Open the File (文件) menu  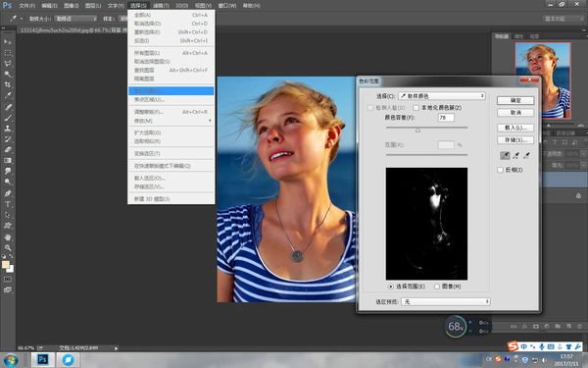click(x=26, y=6)
